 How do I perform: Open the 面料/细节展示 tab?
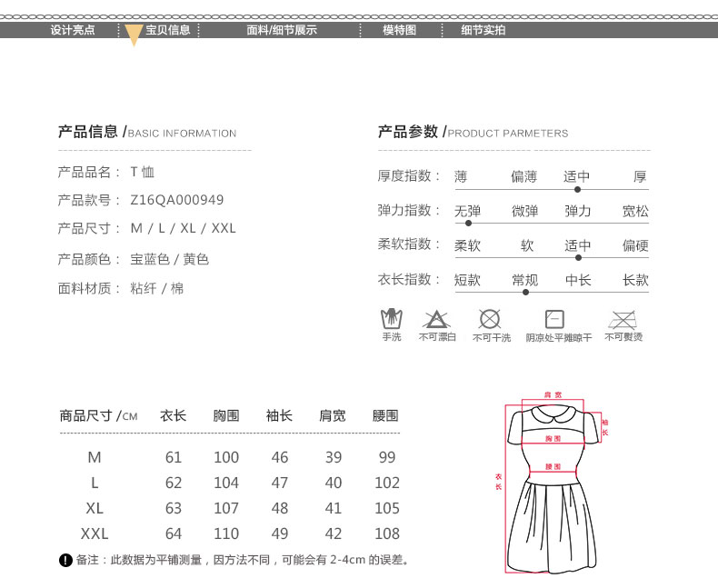(x=282, y=30)
